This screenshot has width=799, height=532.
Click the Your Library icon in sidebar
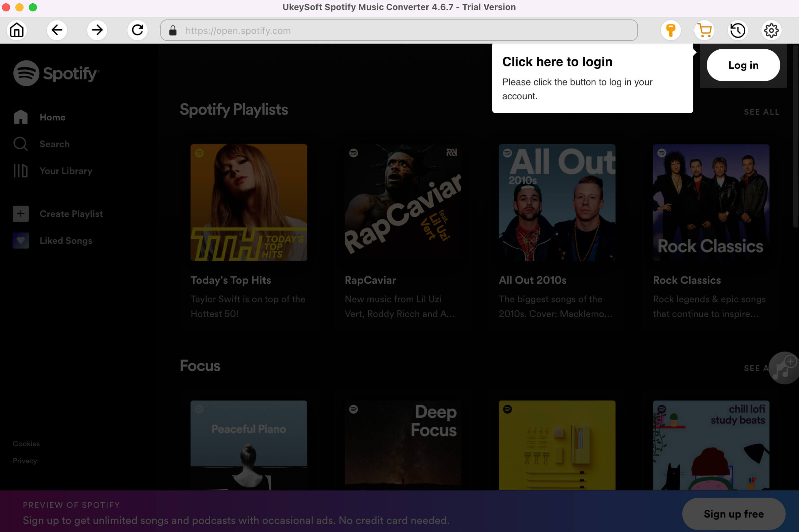(x=20, y=171)
